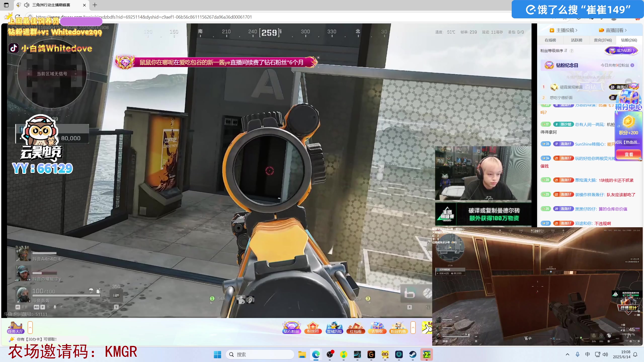Select ranked user 褪霓裳观嫩蕊
644x362 pixels.
coord(571,87)
